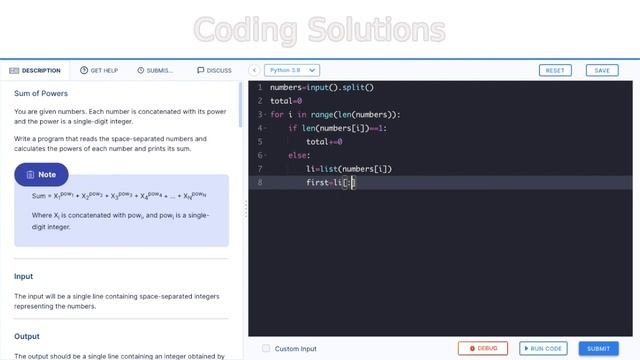
Task: Click the 'Sum of Powers' title
Action: (41, 93)
